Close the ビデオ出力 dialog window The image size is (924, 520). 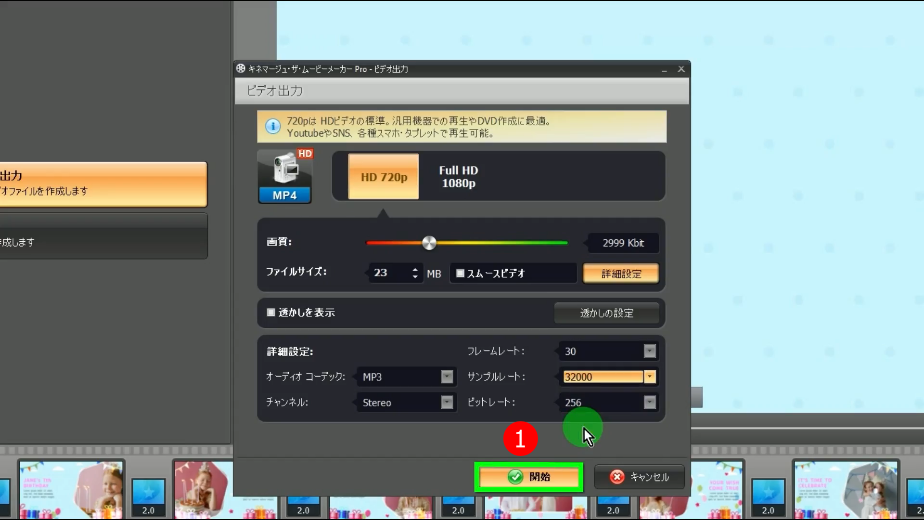681,69
